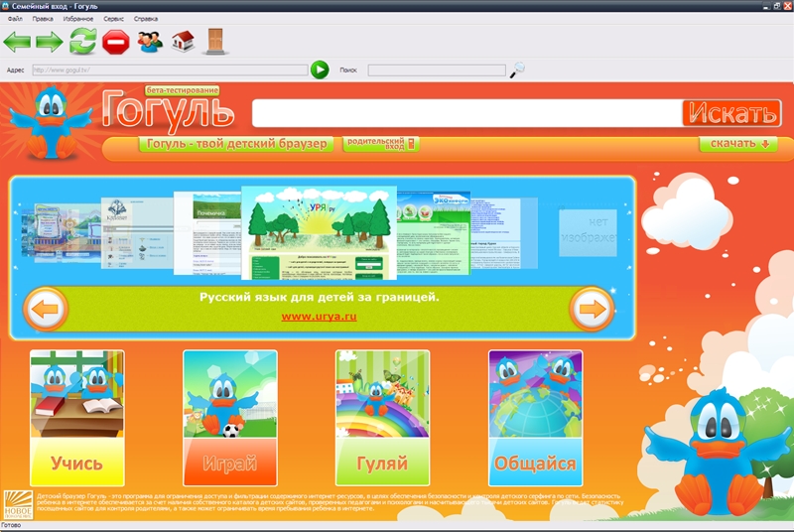
Task: Open the Общайся category card
Action: 535,418
